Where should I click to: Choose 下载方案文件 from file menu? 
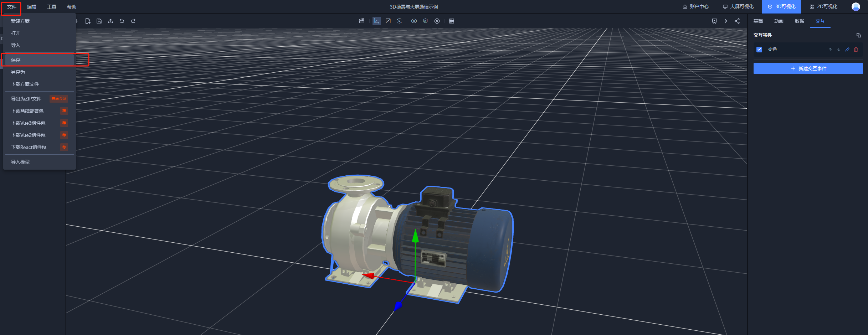pos(40,84)
